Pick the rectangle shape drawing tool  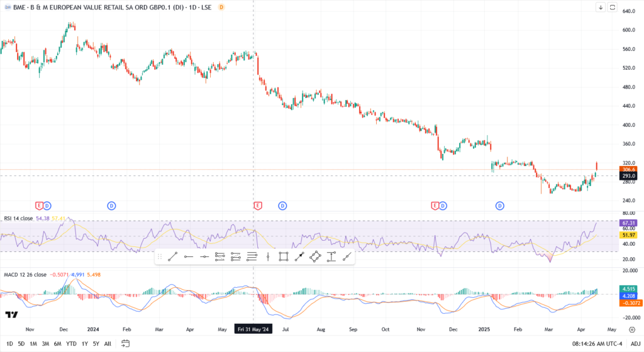point(284,256)
